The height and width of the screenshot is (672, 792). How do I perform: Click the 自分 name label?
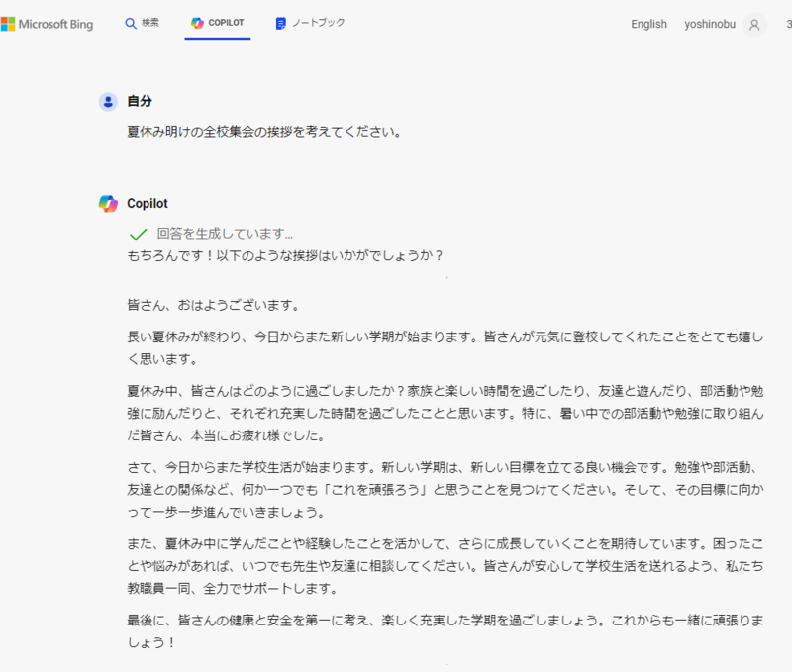140,101
